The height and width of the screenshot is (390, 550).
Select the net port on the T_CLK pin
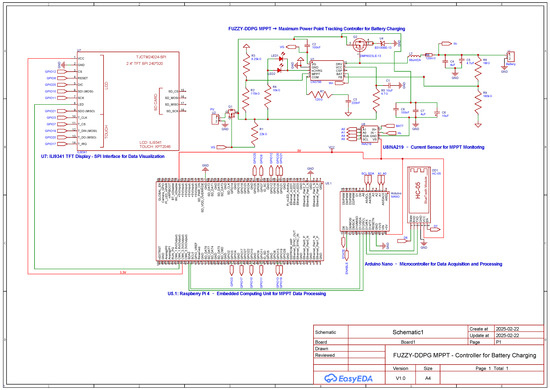click(61, 117)
